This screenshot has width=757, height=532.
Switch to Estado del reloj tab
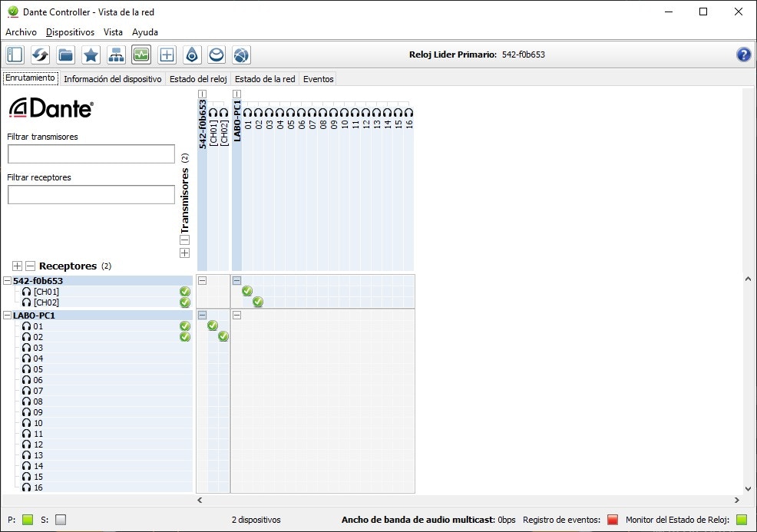[x=198, y=79]
